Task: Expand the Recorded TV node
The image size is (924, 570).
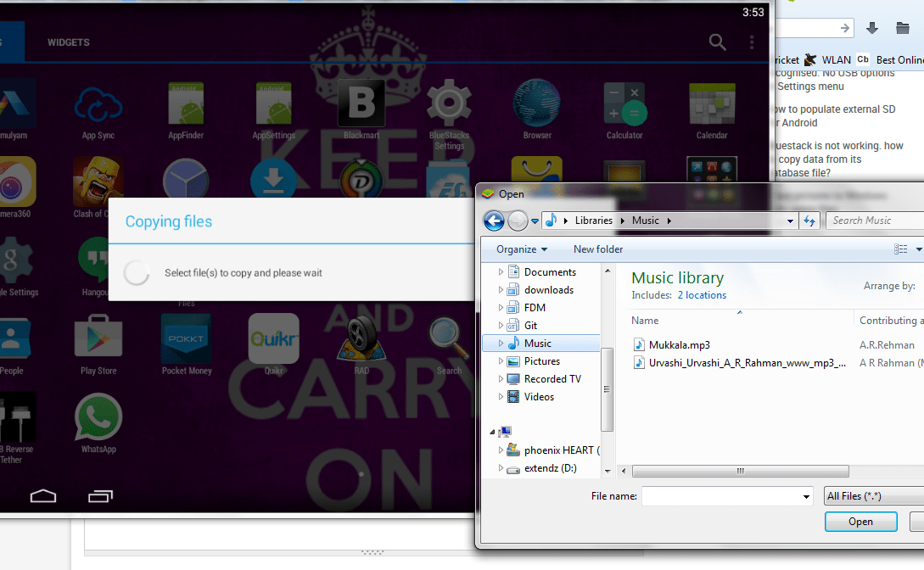Action: (x=501, y=378)
